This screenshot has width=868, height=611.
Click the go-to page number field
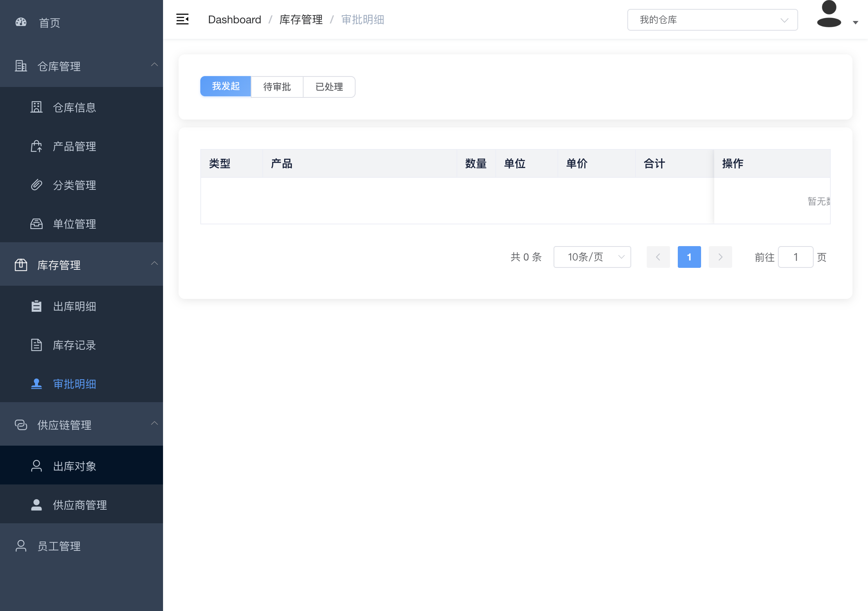pyautogui.click(x=795, y=257)
